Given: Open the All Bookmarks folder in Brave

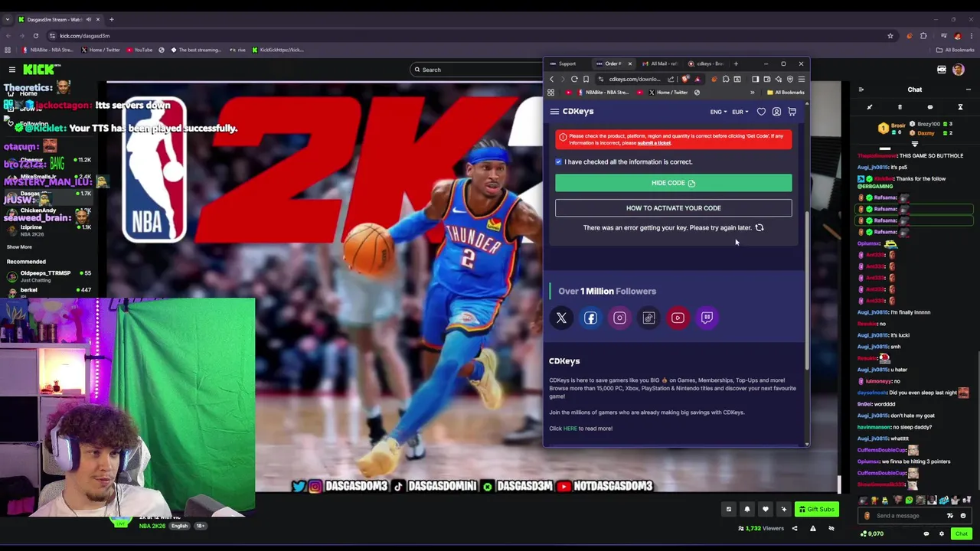Looking at the screenshot, I should pyautogui.click(x=785, y=93).
